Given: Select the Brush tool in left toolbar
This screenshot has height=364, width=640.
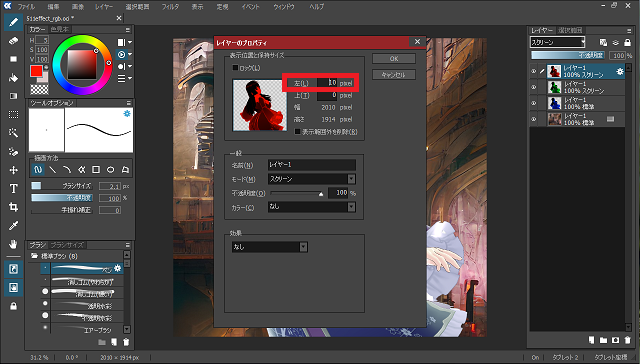Looking at the screenshot, I should (x=13, y=22).
